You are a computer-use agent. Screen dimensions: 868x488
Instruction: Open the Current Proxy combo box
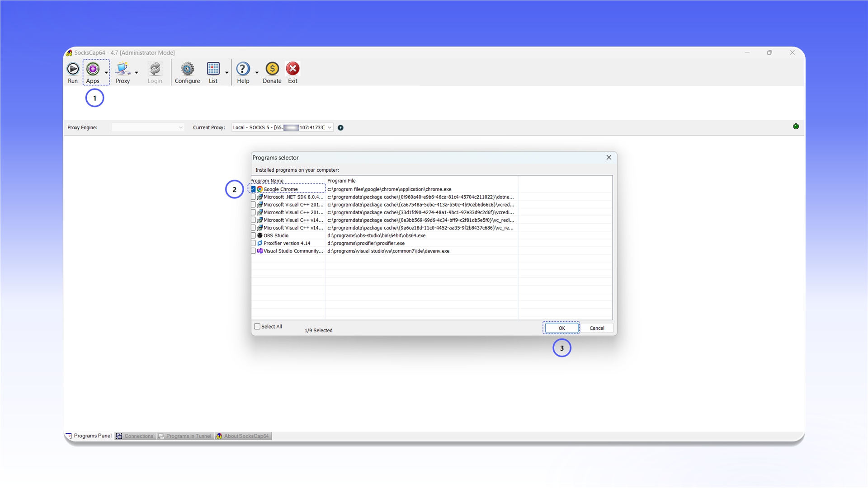[x=283, y=127]
